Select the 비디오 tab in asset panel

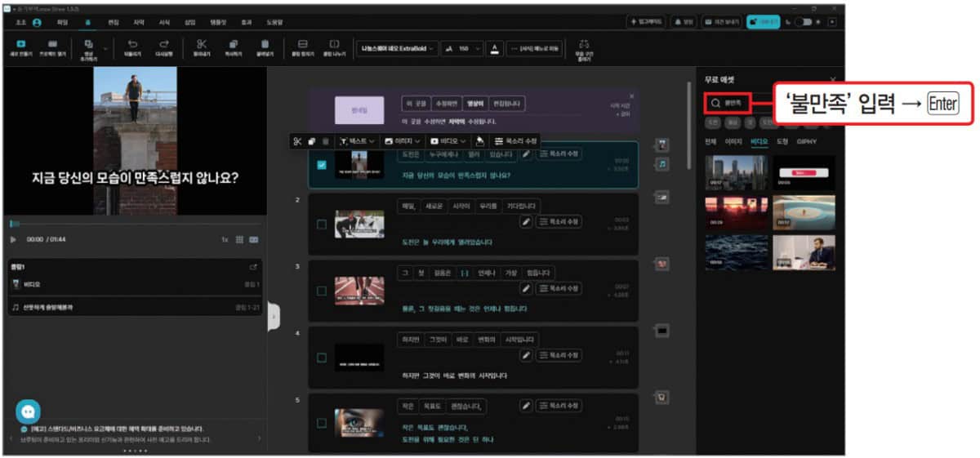759,141
